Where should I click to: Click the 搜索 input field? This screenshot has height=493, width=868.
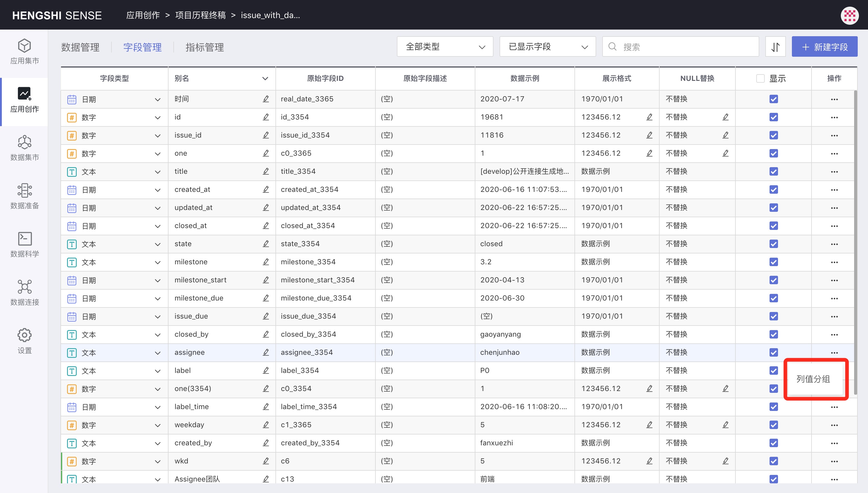(x=680, y=47)
